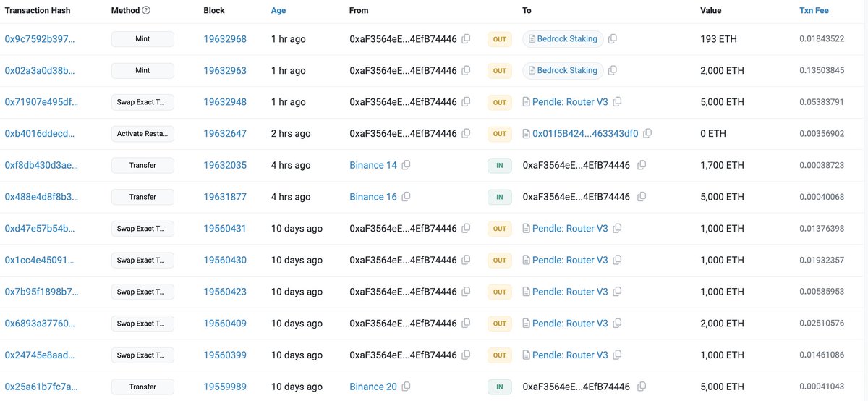Open transaction 0xb4016ddecd...
868x401 pixels.
(x=41, y=134)
